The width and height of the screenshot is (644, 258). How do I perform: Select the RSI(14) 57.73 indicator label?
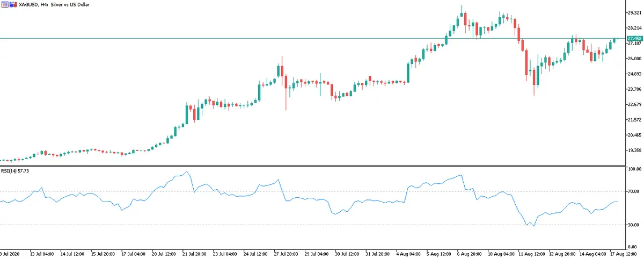pyautogui.click(x=16, y=171)
